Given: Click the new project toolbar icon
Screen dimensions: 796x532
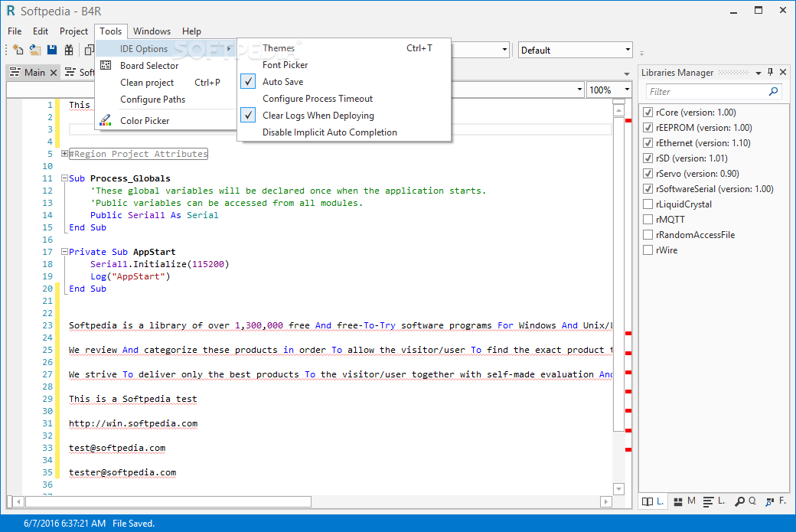Looking at the screenshot, I should click(x=18, y=50).
